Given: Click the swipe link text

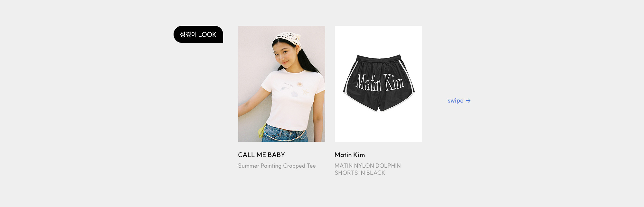Looking at the screenshot, I should (x=455, y=101).
